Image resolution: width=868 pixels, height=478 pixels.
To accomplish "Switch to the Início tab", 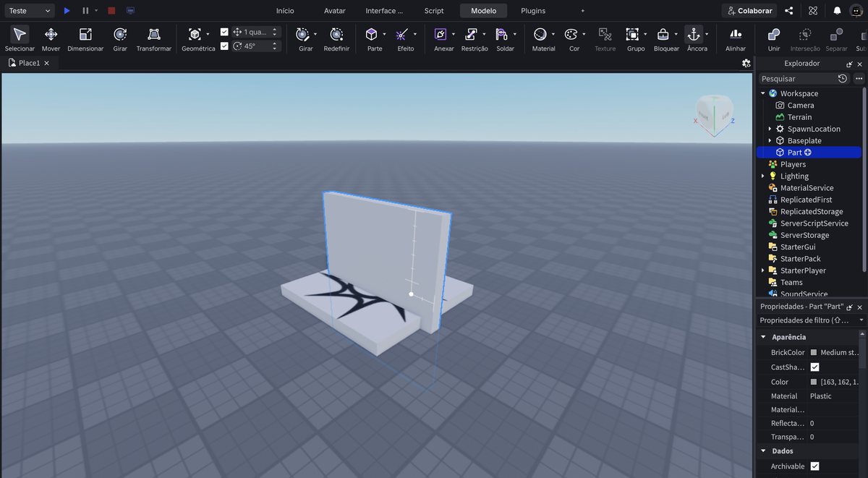I will [x=285, y=11].
